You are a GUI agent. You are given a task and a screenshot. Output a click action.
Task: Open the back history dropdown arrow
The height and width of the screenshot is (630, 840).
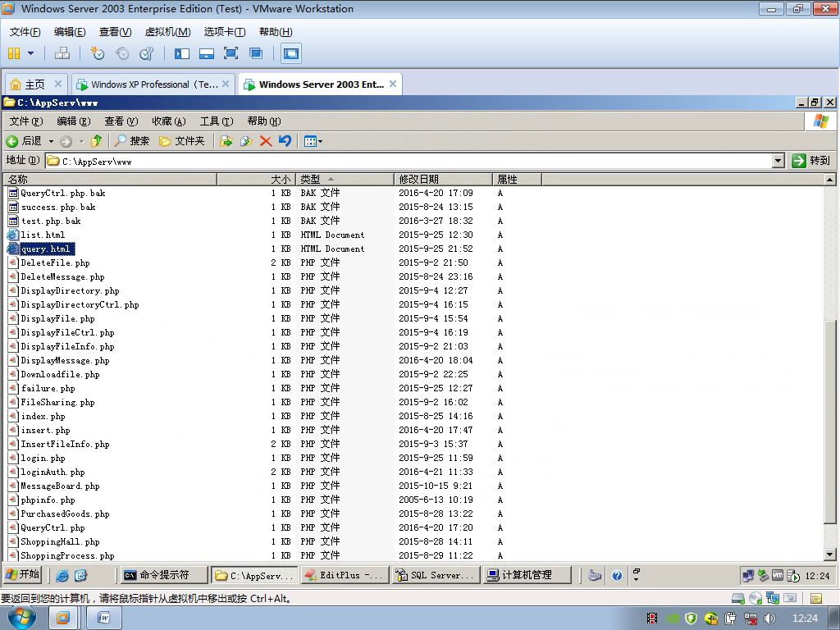(52, 141)
